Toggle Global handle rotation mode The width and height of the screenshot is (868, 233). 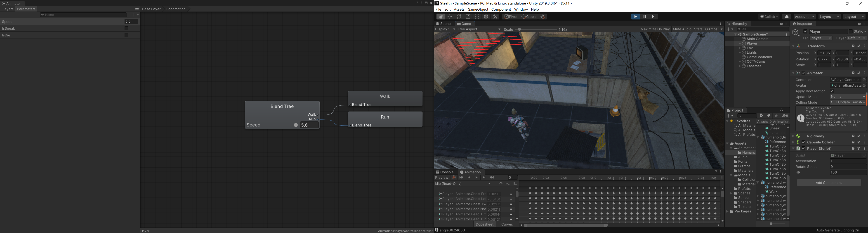pos(529,17)
